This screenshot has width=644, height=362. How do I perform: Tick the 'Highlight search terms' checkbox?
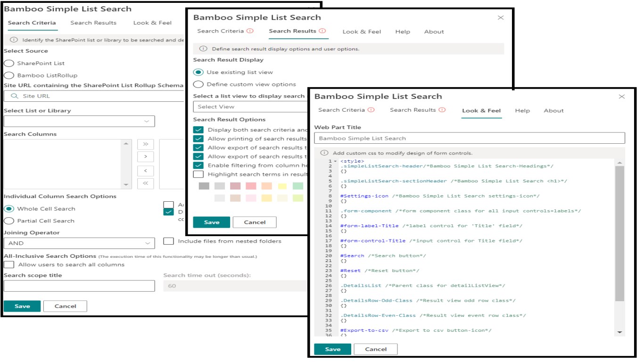(x=198, y=174)
